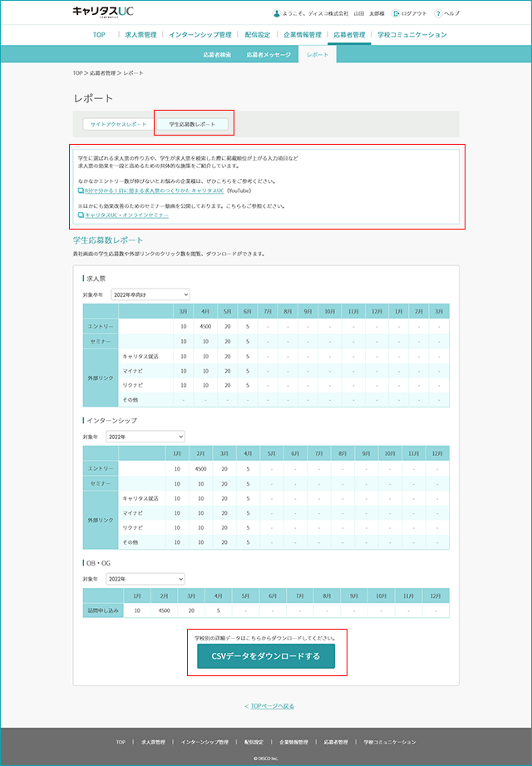Click 4500 in 求人票 エントリー row
The image size is (532, 766).
205,326
